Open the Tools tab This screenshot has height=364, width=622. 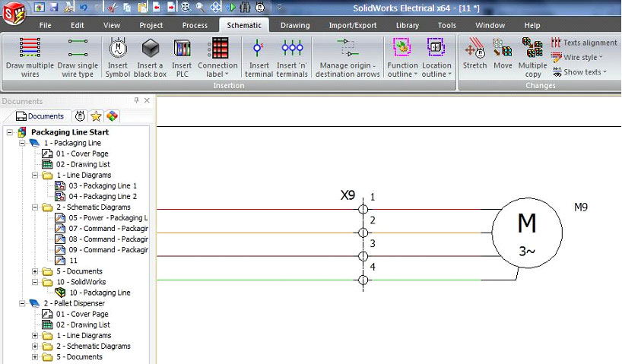(x=447, y=25)
